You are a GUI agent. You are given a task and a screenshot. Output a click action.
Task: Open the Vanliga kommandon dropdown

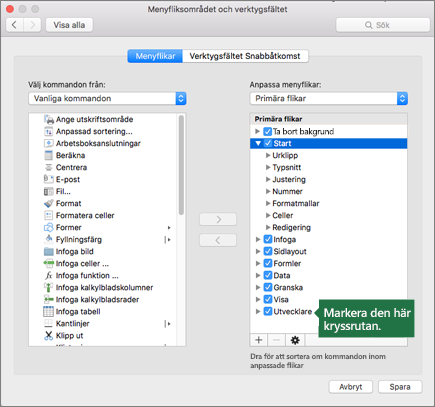pyautogui.click(x=107, y=99)
